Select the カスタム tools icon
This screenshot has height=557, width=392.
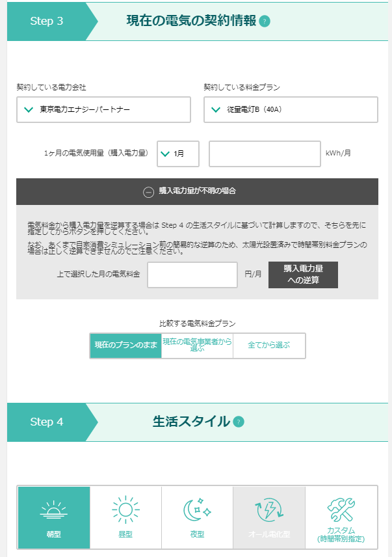(341, 509)
